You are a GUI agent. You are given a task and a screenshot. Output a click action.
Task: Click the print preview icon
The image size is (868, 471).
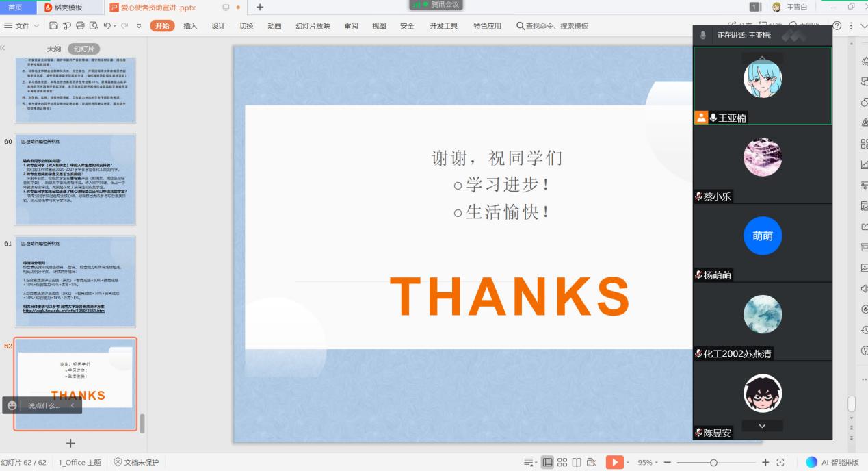pos(94,26)
